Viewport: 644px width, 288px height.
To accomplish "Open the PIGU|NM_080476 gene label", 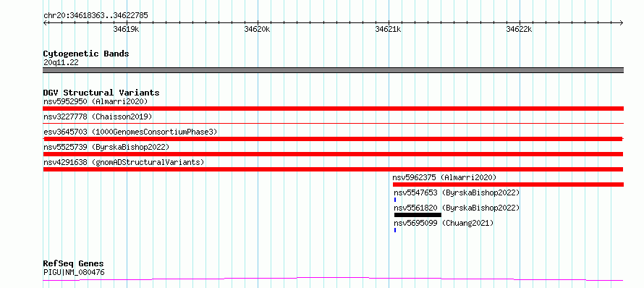I will (x=74, y=272).
